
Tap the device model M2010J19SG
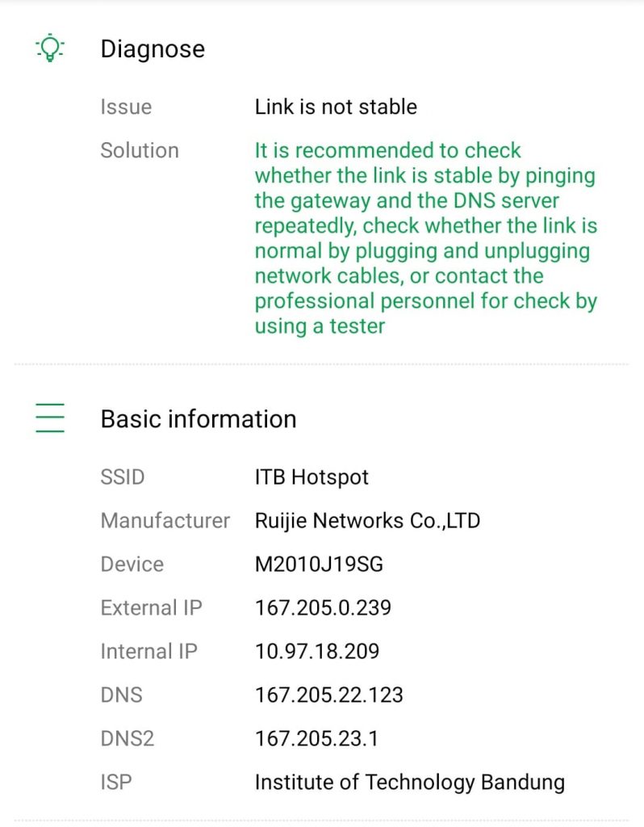pyautogui.click(x=319, y=564)
